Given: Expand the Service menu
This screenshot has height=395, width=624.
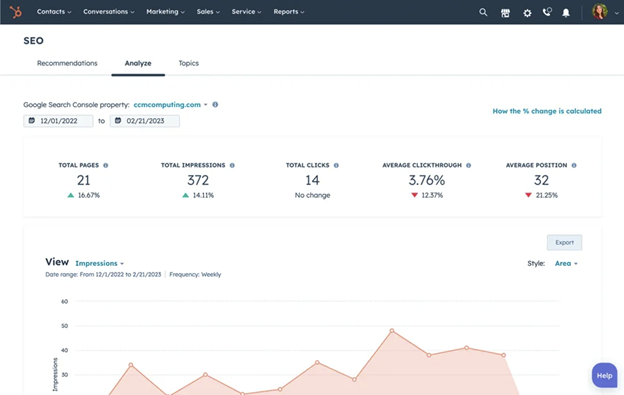Looking at the screenshot, I should [246, 12].
